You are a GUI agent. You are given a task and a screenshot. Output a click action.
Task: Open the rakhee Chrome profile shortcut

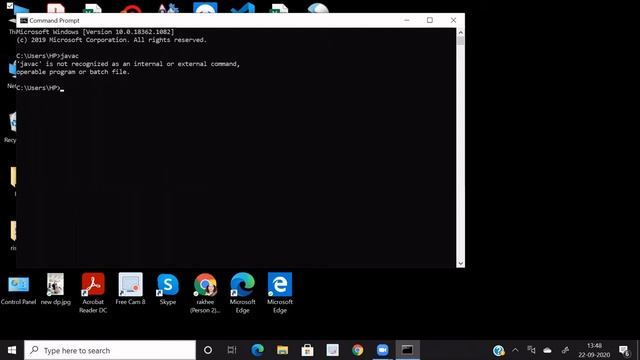205,293
